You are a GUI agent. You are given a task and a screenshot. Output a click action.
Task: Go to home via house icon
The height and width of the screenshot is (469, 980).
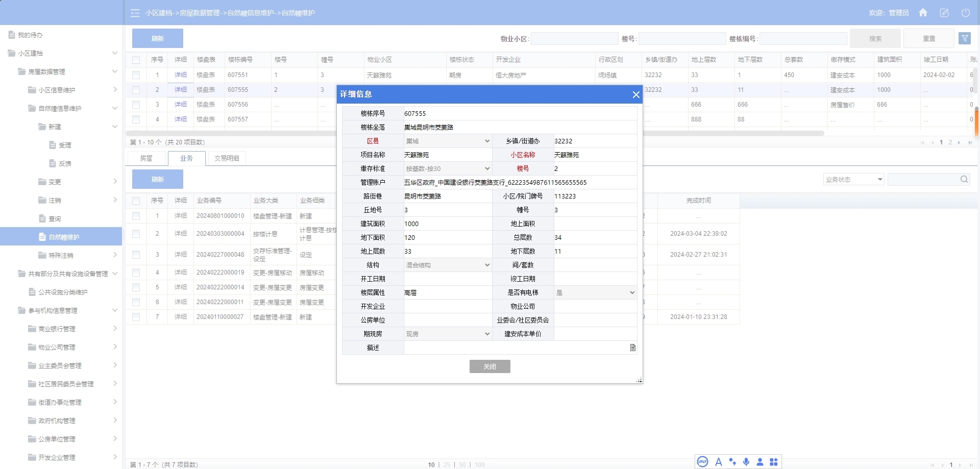[923, 13]
